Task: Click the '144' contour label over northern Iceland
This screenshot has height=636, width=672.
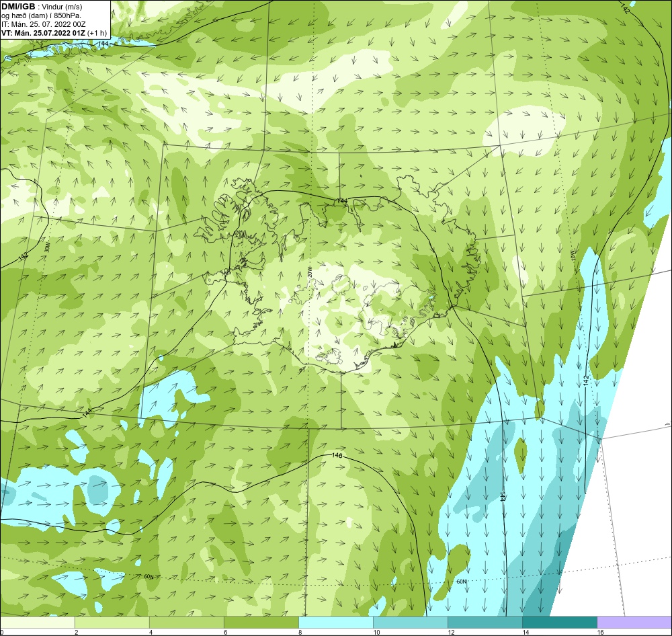Action: (x=342, y=201)
